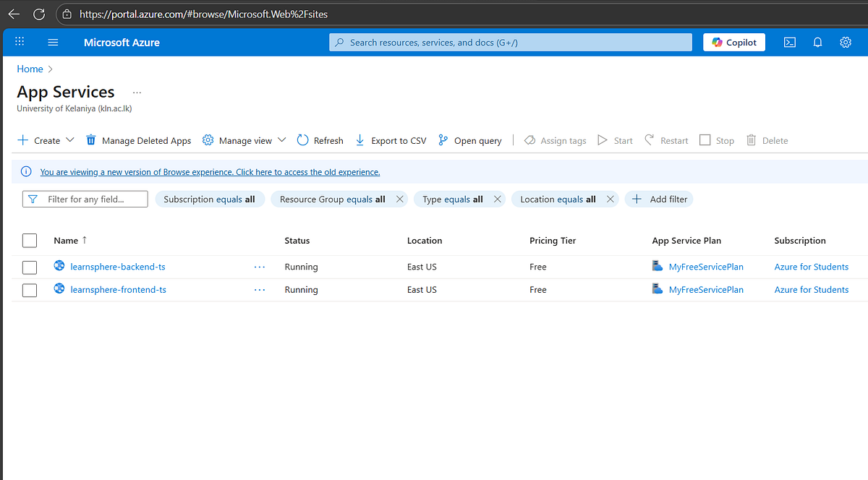This screenshot has width=868, height=480.
Task: Select the learnsphere-frontend-ts row checkbox
Action: [x=29, y=289]
